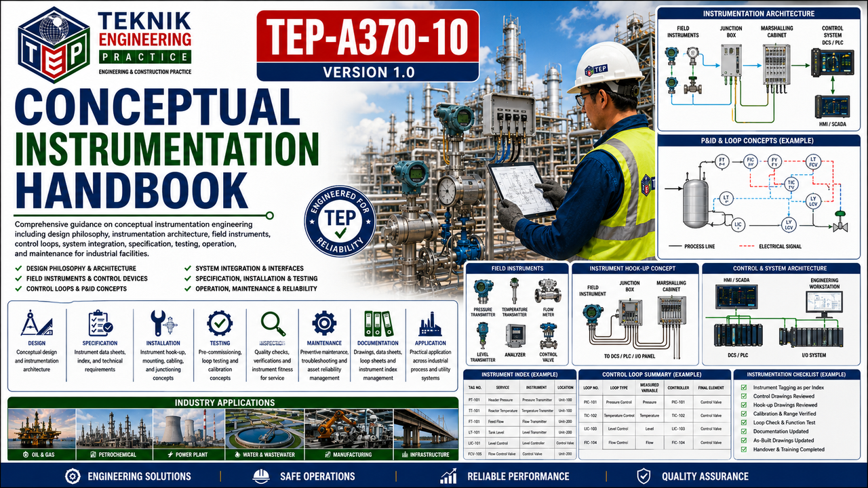Click checkmark beside Design Philosophy & Architecture
This screenshot has height=488, width=868.
click(x=17, y=268)
